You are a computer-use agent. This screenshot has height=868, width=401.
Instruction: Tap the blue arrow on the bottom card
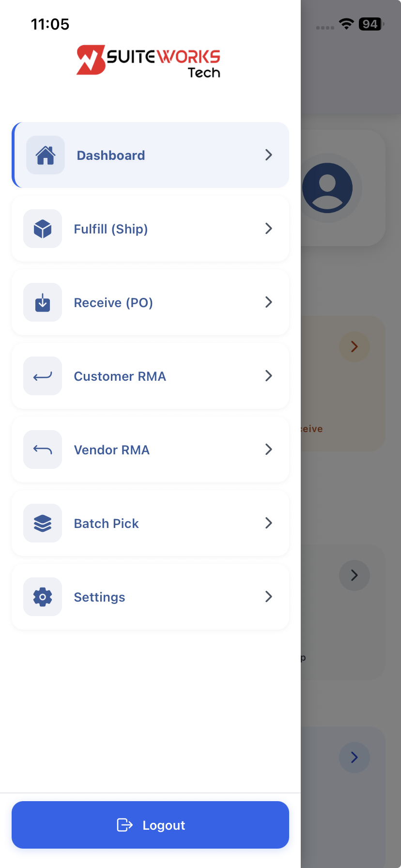[x=355, y=757]
